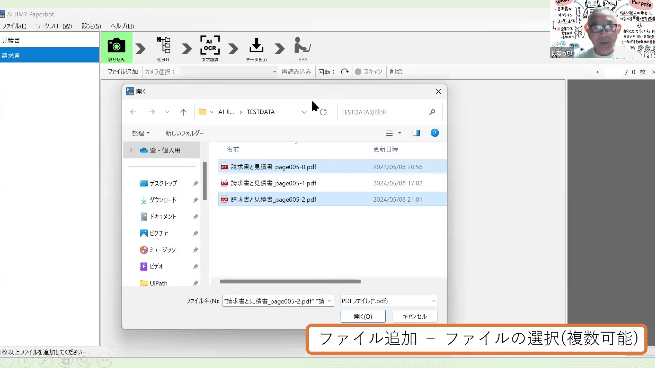Viewport: 655px width, 368px height.
Task: Open ビデオ in navigation pane
Action: click(152, 266)
